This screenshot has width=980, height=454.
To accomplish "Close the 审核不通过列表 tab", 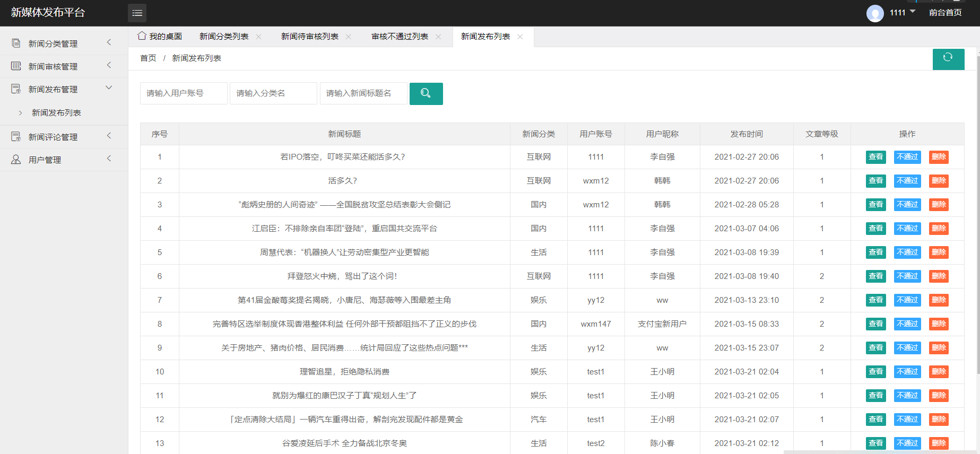I will click(x=438, y=37).
